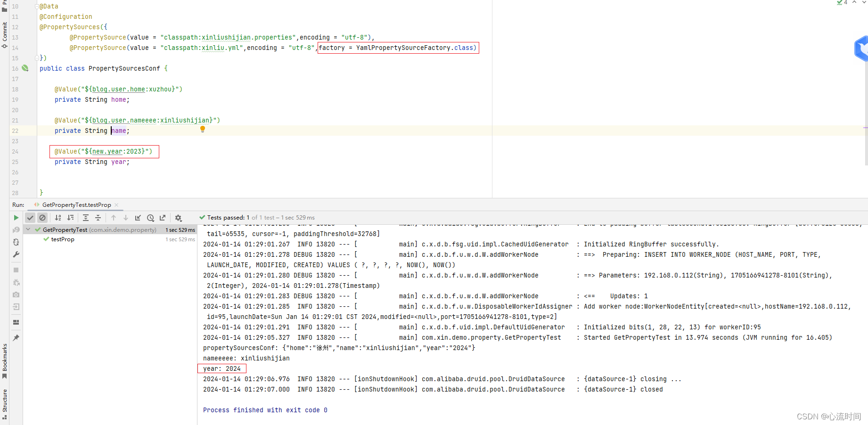868x425 pixels.
Task: Switch to GetPropertyTest.testProp run tab
Action: coord(76,205)
